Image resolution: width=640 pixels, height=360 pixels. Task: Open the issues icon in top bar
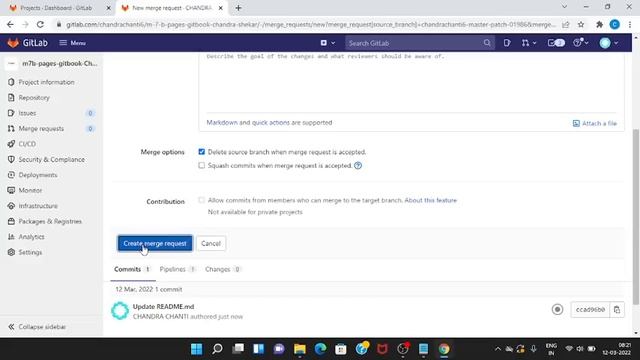click(x=507, y=43)
